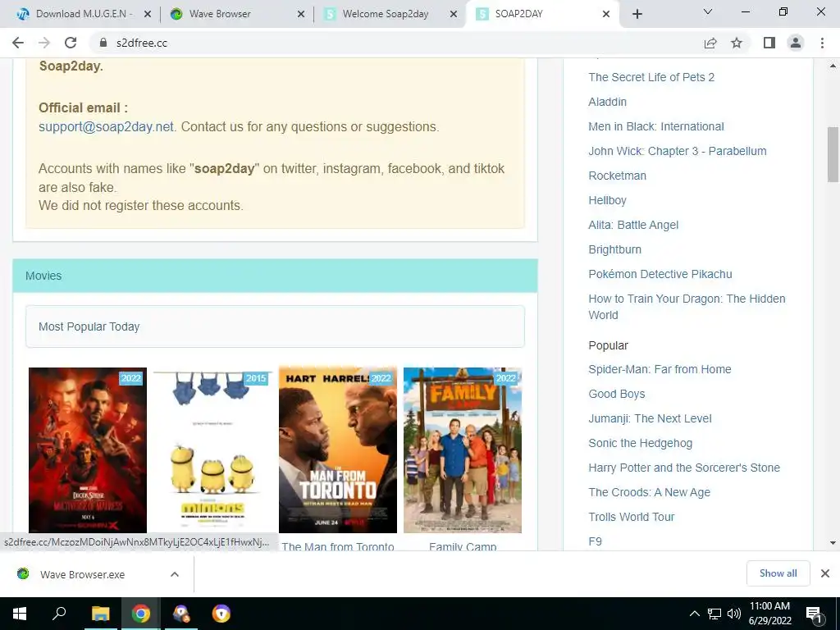View site security lock info

(103, 43)
